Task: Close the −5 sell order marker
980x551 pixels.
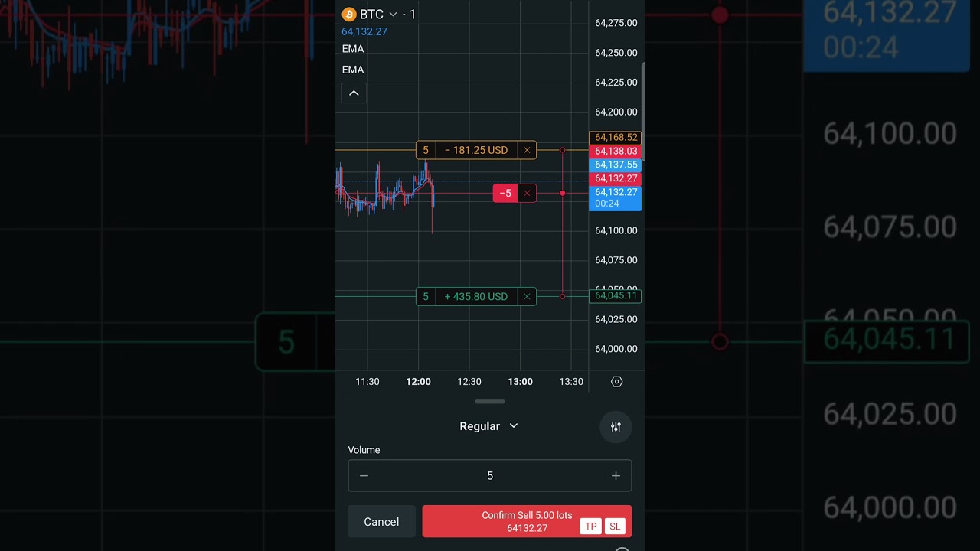Action: [x=527, y=194]
